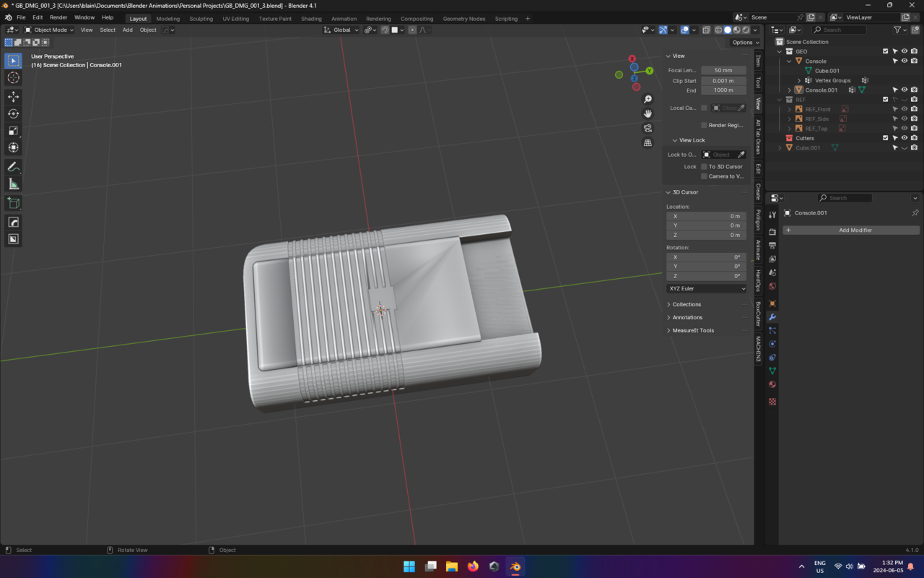This screenshot has width=924, height=578.
Task: Expand the Collections panel
Action: pos(687,304)
